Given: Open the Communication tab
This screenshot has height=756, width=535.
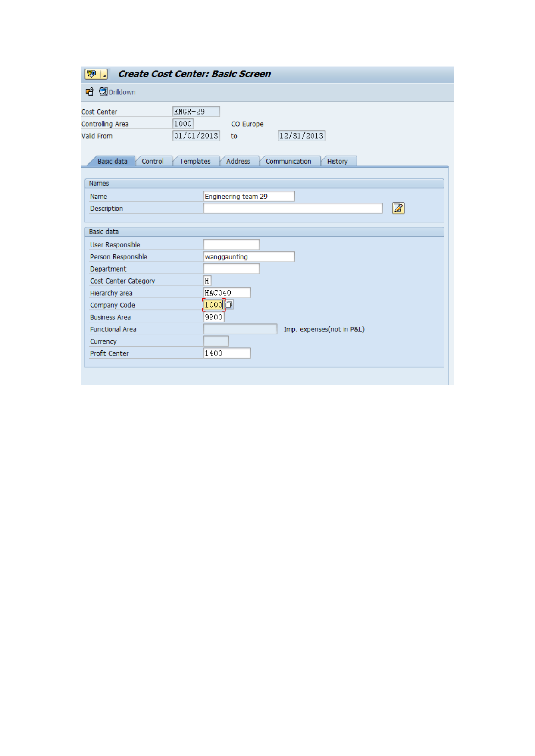Looking at the screenshot, I should click(x=288, y=161).
